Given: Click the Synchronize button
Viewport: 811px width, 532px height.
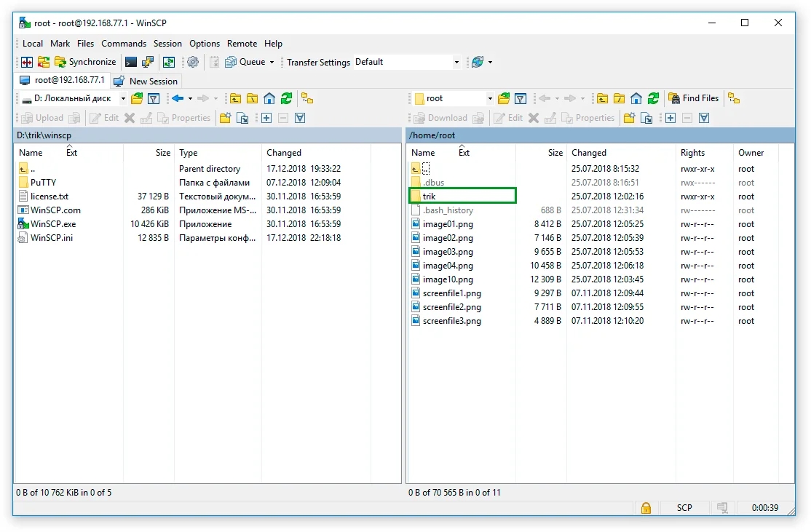Looking at the screenshot, I should pyautogui.click(x=85, y=62).
